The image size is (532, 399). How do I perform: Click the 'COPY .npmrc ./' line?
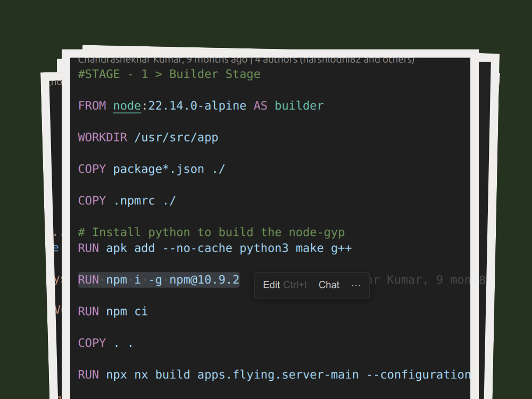tap(127, 201)
